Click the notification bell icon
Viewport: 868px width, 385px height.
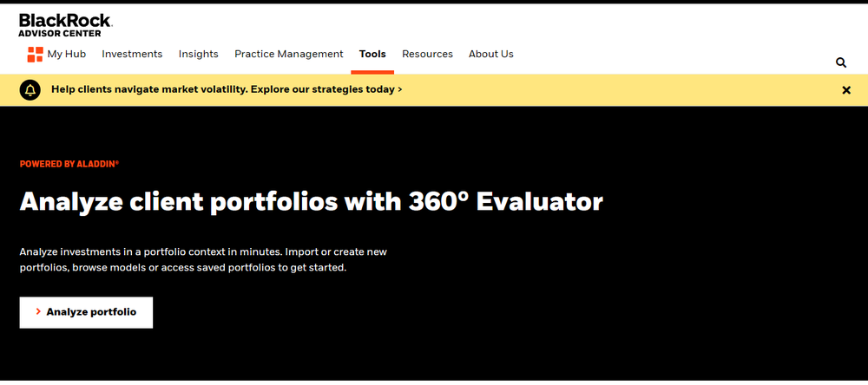30,89
